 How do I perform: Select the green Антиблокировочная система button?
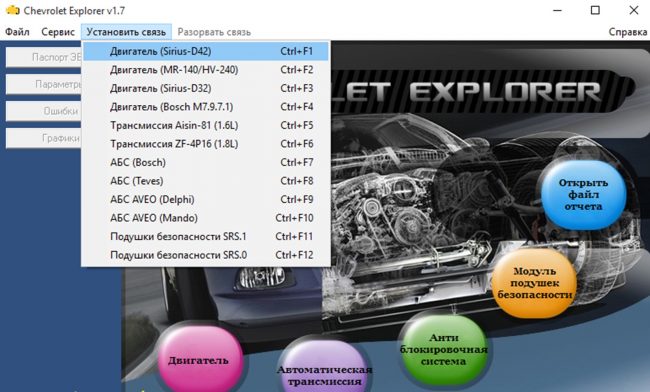click(444, 349)
